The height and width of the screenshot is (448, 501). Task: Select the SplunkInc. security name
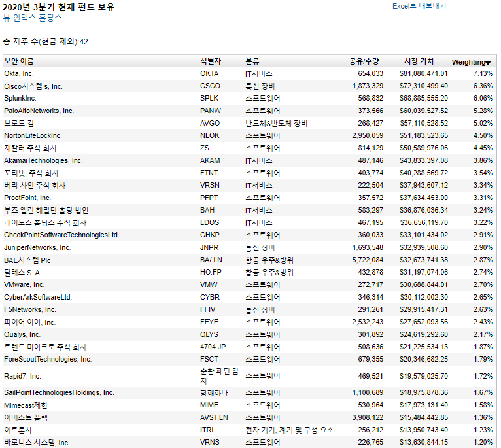click(20, 98)
